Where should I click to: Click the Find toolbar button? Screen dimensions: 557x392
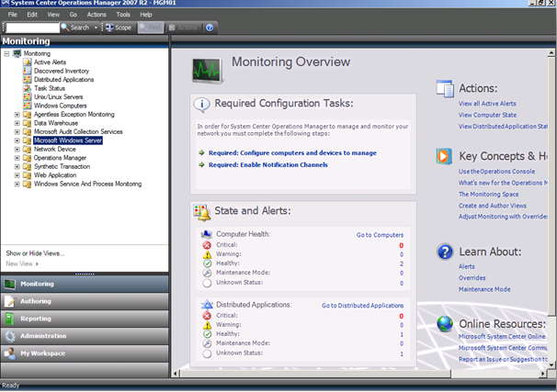coord(150,28)
